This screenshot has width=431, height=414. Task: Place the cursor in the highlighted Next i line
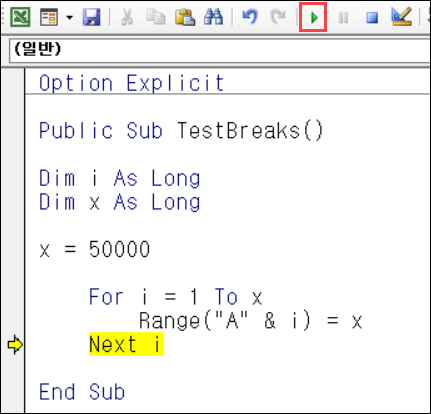pos(126,344)
